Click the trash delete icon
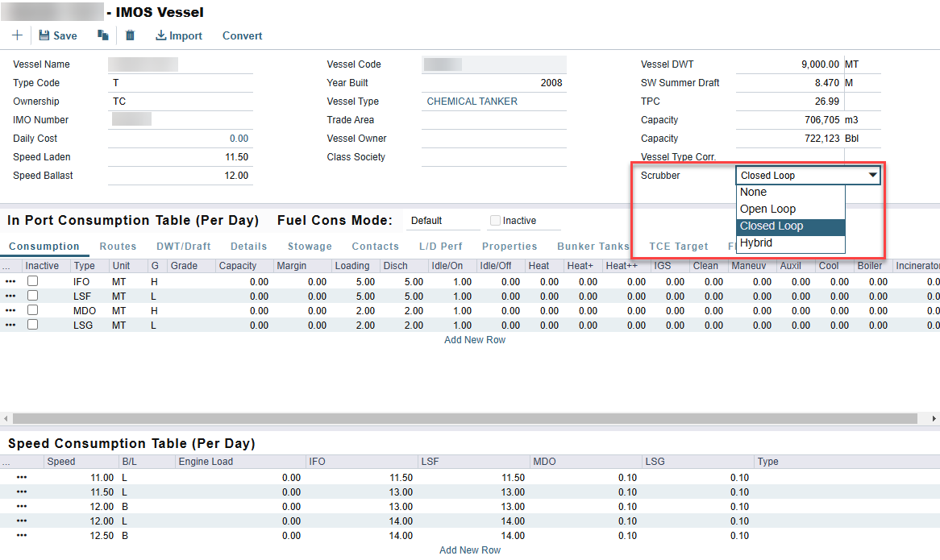Image resolution: width=940 pixels, height=560 pixels. (130, 35)
